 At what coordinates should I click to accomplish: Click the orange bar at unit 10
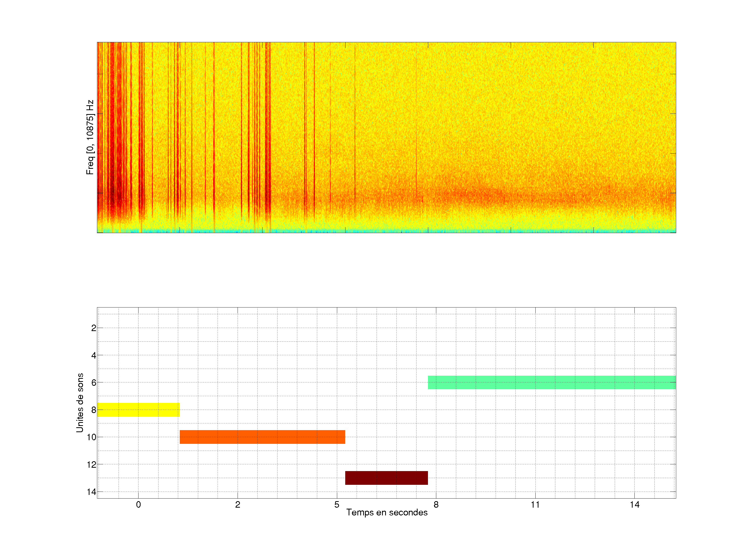[262, 437]
